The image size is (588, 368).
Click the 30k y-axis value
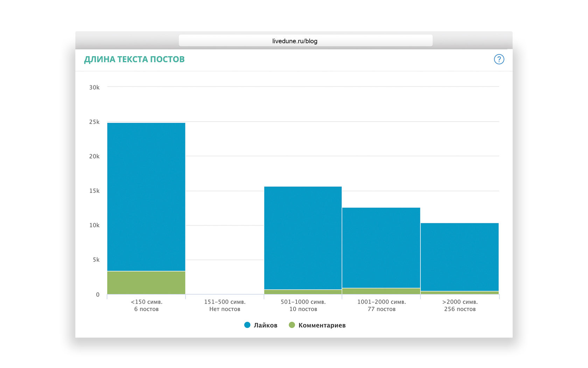(94, 87)
